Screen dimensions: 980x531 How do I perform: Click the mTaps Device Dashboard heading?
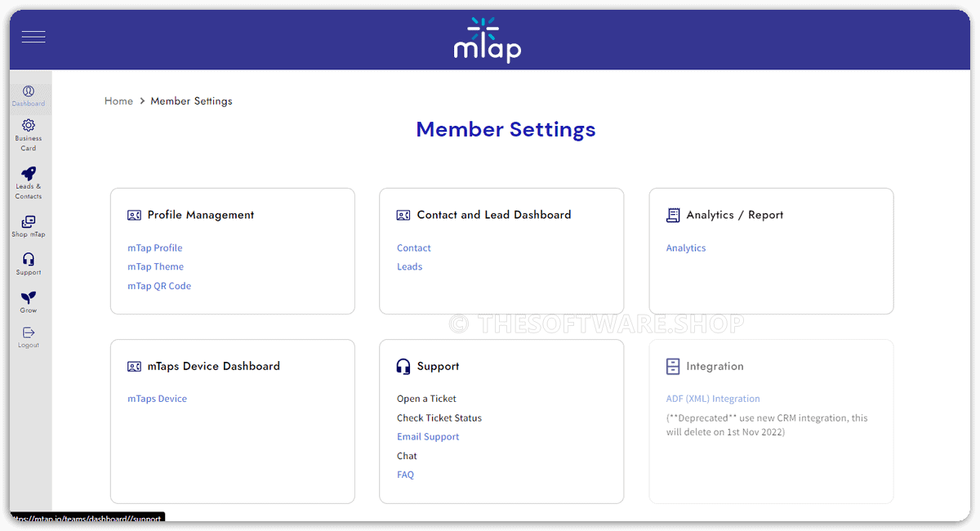214,367
